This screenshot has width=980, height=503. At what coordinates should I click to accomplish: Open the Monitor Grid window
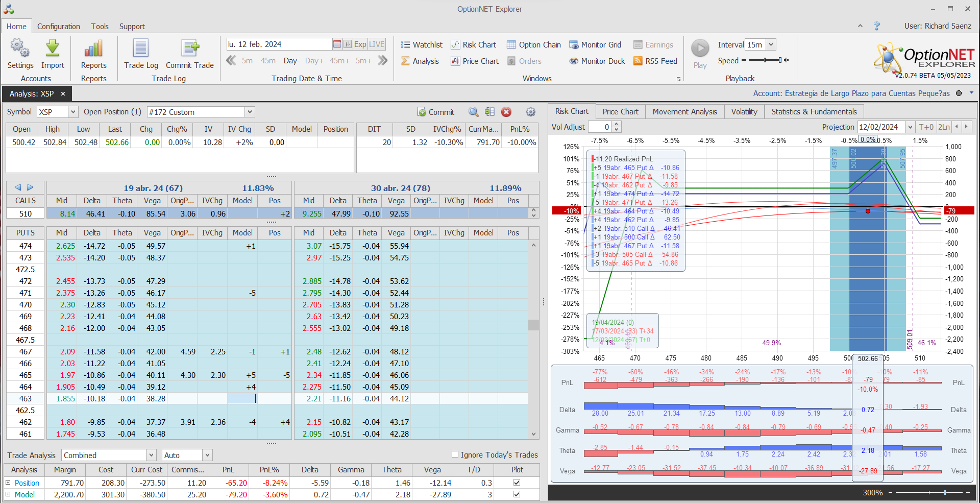pyautogui.click(x=595, y=45)
